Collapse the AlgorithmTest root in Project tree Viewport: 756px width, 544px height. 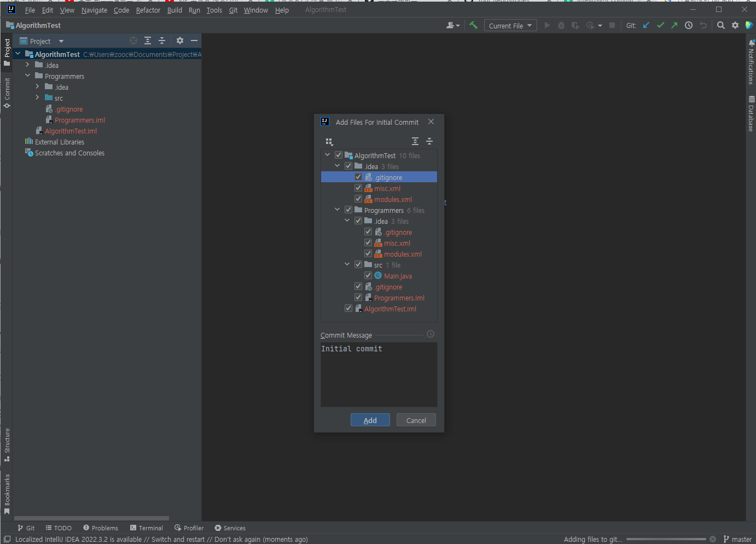[18, 54]
